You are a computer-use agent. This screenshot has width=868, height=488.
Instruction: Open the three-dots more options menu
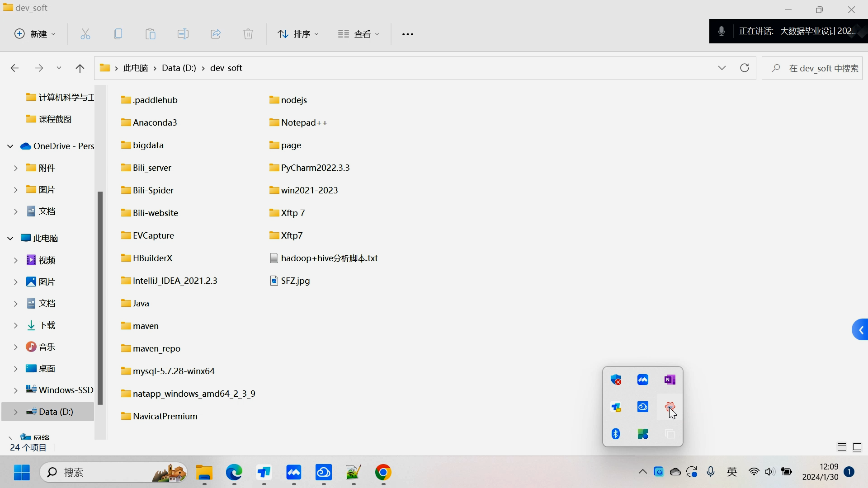pyautogui.click(x=408, y=34)
